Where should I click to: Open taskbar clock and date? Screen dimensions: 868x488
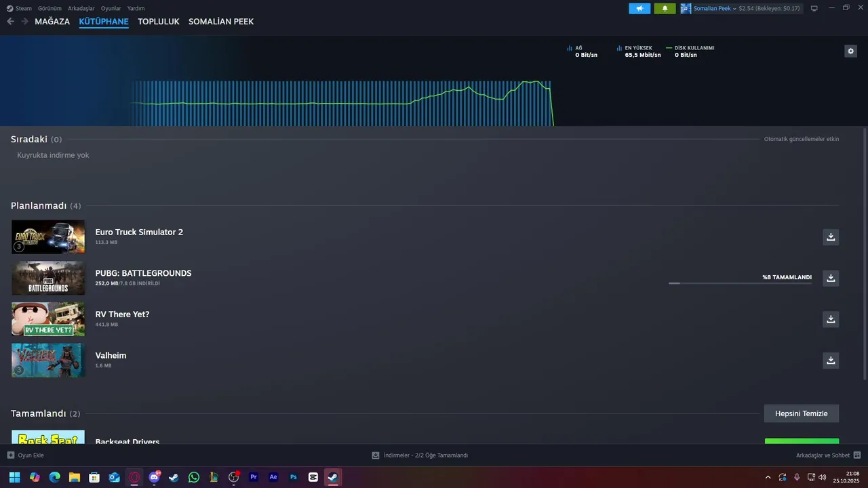coord(846,477)
